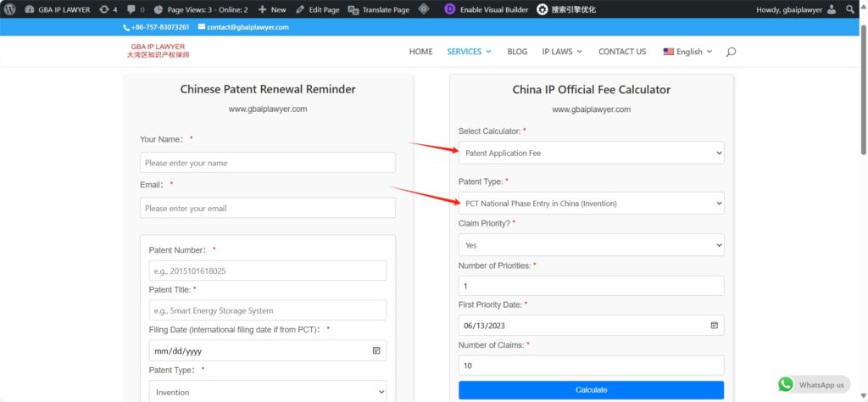Image resolution: width=868 pixels, height=402 pixels.
Task: Click the Patent Number input field
Action: [x=267, y=271]
